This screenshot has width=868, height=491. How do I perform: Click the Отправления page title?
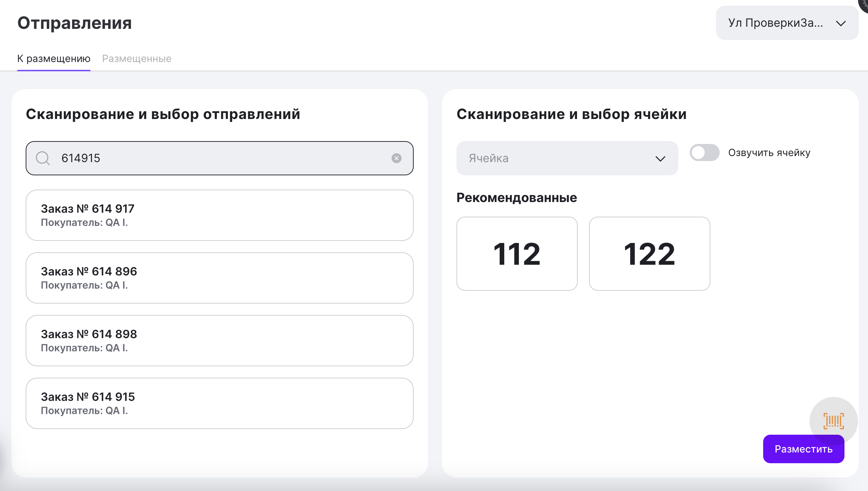tap(75, 23)
